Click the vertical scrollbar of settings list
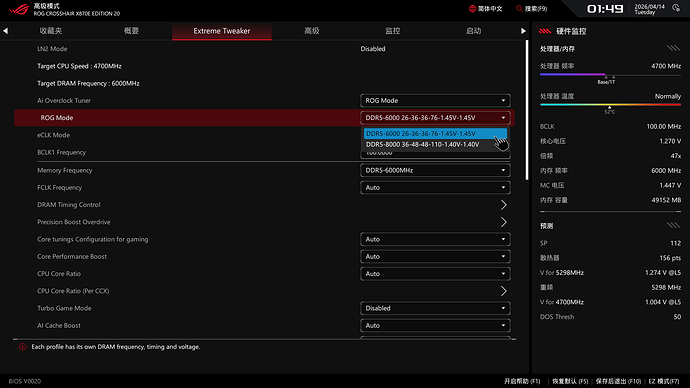This screenshot has height=388, width=690. coord(527,110)
